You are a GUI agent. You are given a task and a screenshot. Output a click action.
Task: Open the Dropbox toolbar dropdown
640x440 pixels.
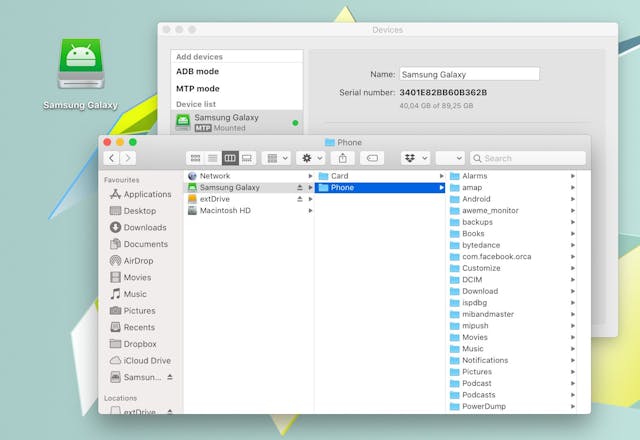click(x=416, y=158)
